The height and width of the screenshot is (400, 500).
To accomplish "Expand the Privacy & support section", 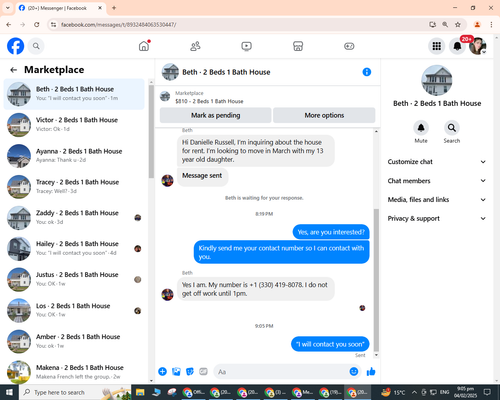I will (x=437, y=219).
